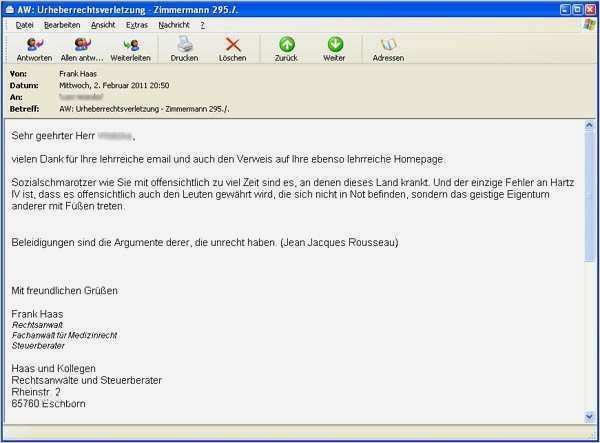Open the Bearbeiten menu
This screenshot has height=443, width=600.
pyautogui.click(x=62, y=25)
